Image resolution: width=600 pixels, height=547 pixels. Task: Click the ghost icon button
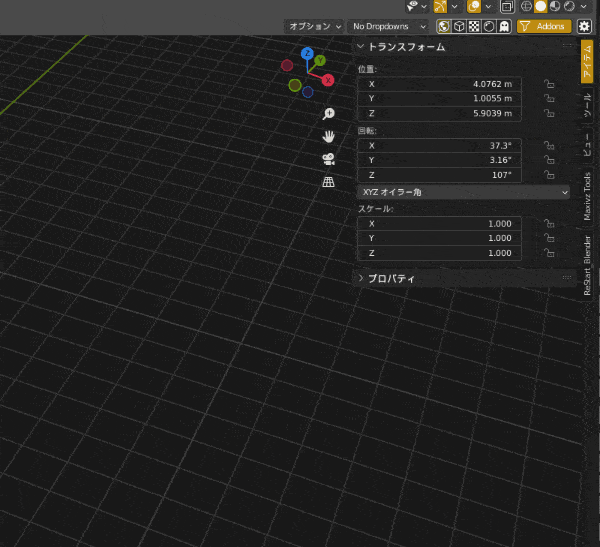504,26
